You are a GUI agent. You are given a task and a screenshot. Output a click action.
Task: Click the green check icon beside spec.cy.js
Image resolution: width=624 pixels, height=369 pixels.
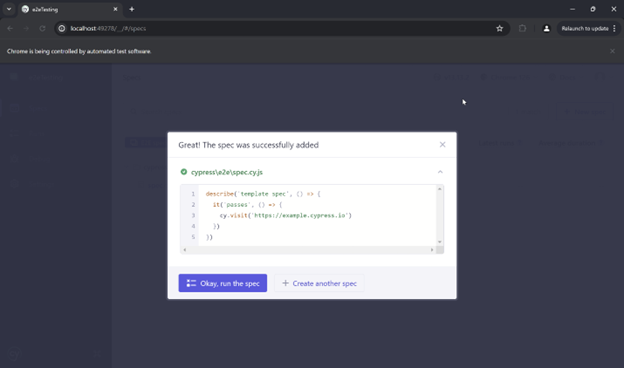[x=183, y=172]
